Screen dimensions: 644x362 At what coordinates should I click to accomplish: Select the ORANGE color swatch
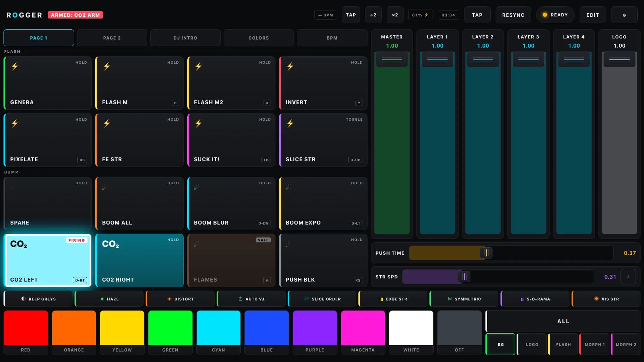click(x=74, y=332)
